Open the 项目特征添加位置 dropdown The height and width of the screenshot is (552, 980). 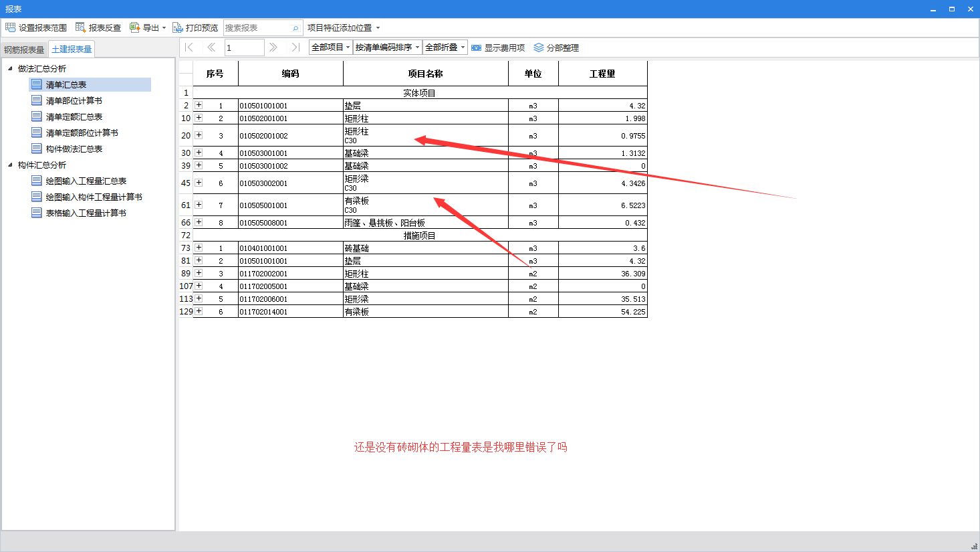(344, 28)
